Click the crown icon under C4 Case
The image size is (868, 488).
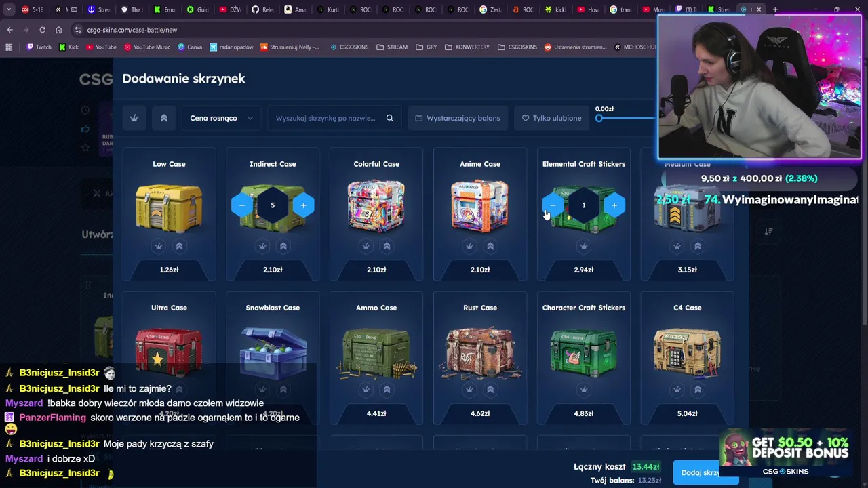coord(677,390)
